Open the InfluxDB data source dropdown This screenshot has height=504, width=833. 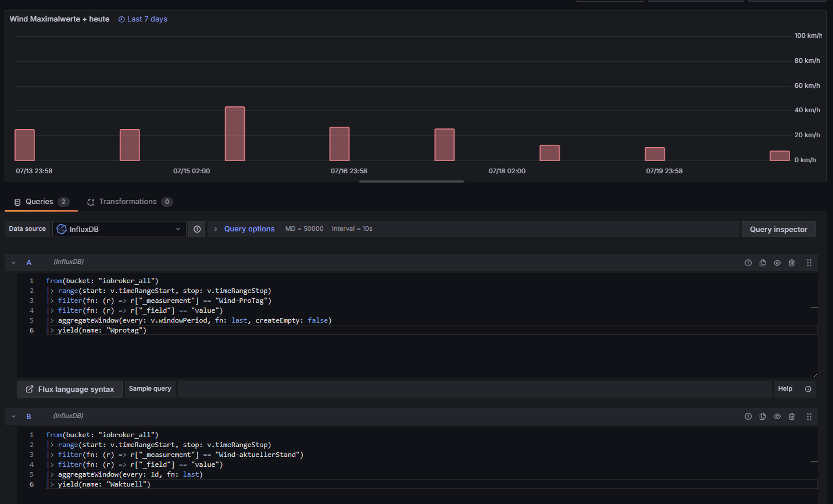(x=119, y=229)
